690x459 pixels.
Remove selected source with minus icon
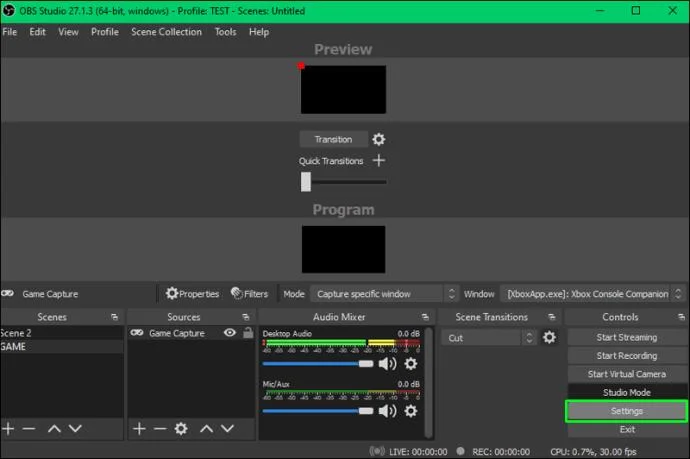(160, 428)
